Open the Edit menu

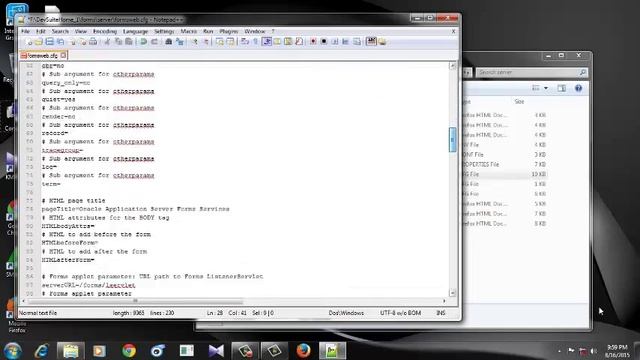pos(41,31)
